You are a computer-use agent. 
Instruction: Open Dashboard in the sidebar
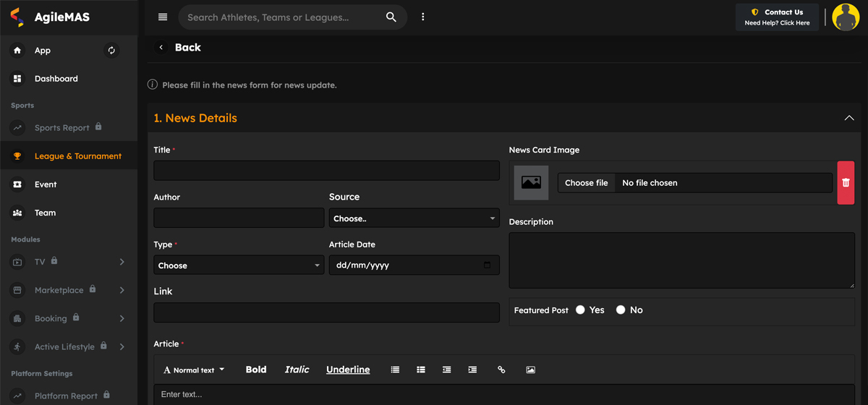point(56,79)
